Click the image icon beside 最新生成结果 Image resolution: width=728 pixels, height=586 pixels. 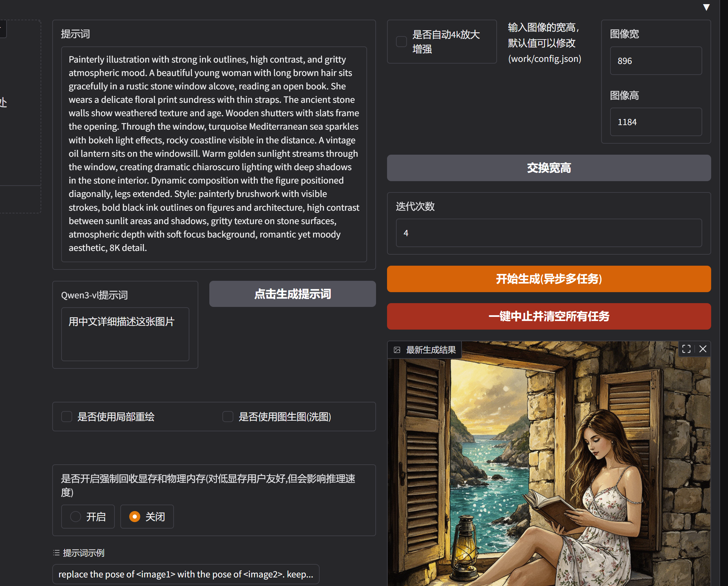(x=397, y=350)
